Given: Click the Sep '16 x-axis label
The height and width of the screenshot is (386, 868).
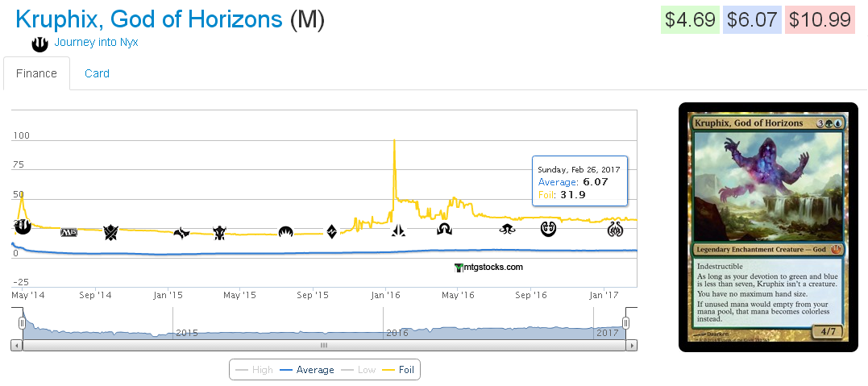Looking at the screenshot, I should [530, 295].
